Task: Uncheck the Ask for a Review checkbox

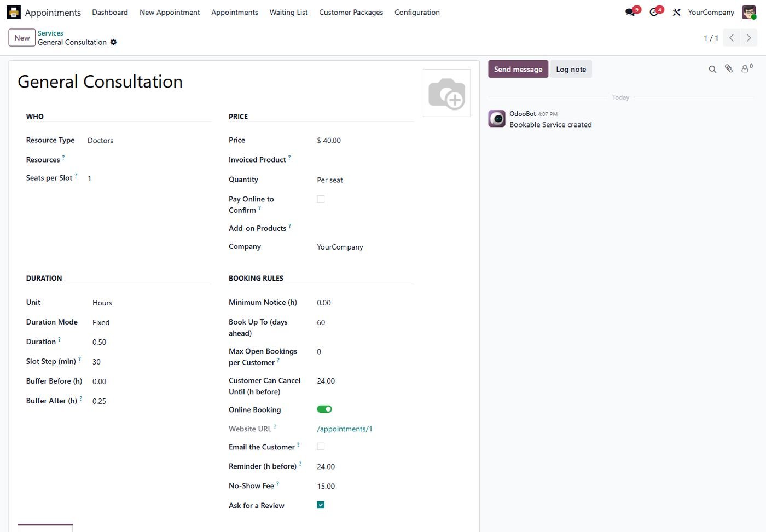Action: coord(321,505)
